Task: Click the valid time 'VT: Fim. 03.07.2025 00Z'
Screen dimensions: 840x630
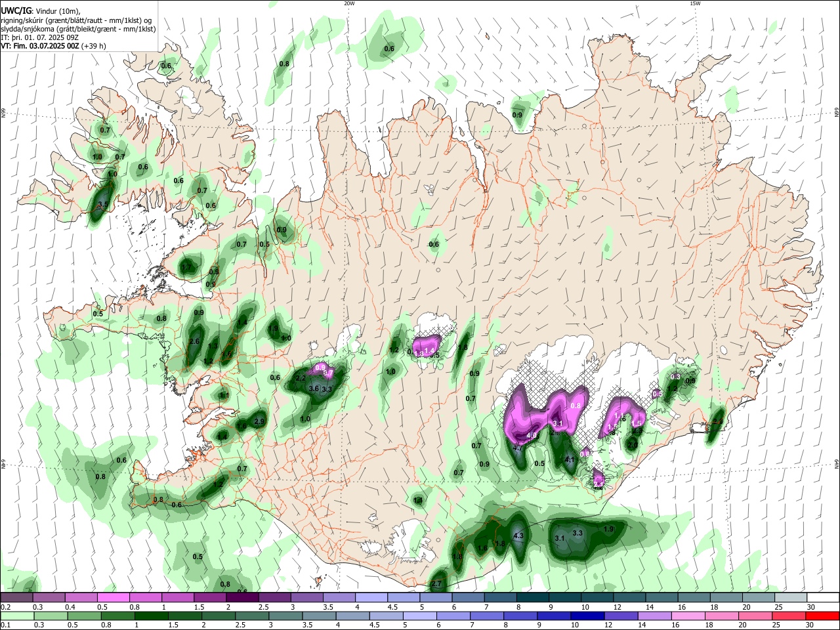Action: [40, 46]
